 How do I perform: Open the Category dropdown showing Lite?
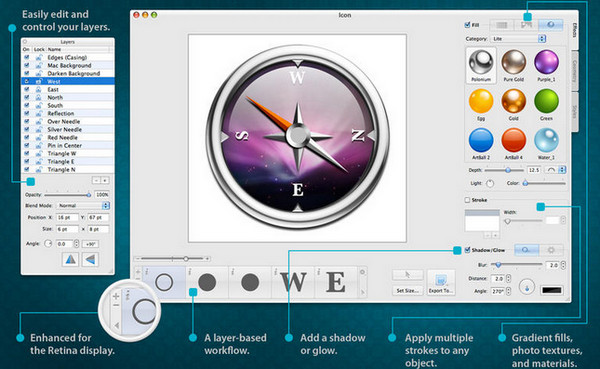518,39
